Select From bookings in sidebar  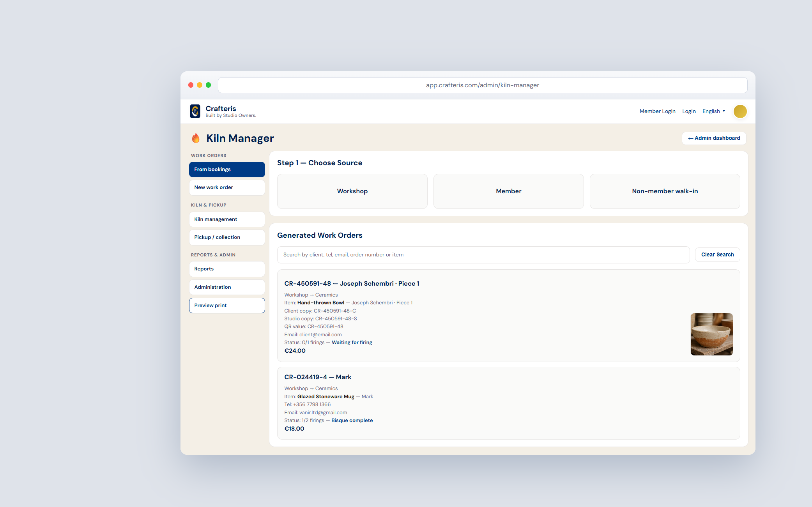(x=227, y=170)
